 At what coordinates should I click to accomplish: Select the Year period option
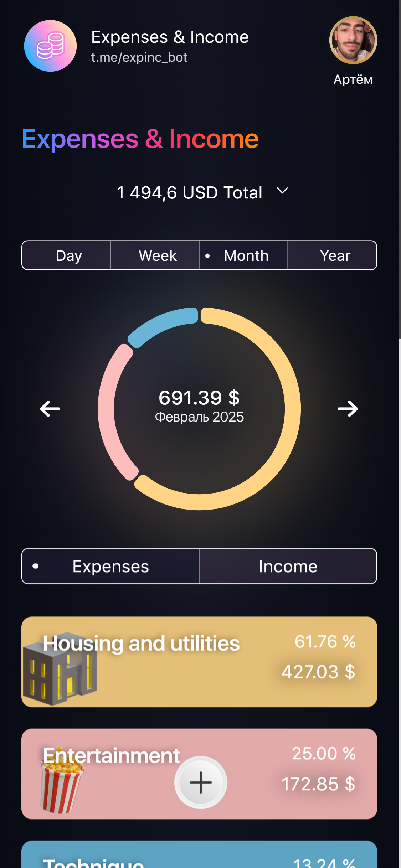pyautogui.click(x=335, y=255)
